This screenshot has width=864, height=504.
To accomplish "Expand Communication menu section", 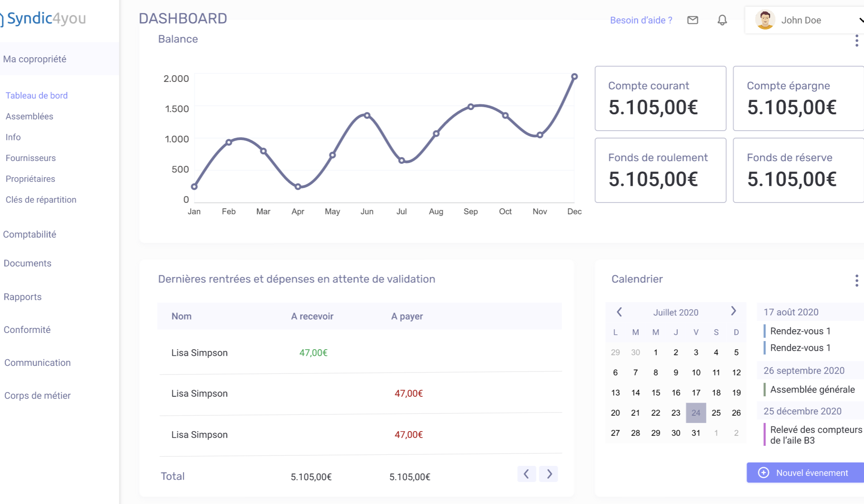I will (x=38, y=363).
